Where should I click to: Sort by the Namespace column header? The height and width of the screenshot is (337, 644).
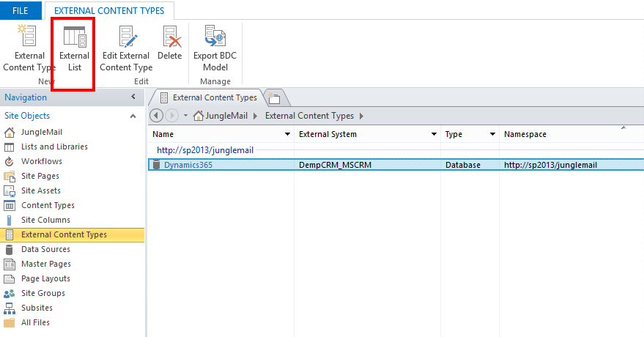[x=525, y=134]
